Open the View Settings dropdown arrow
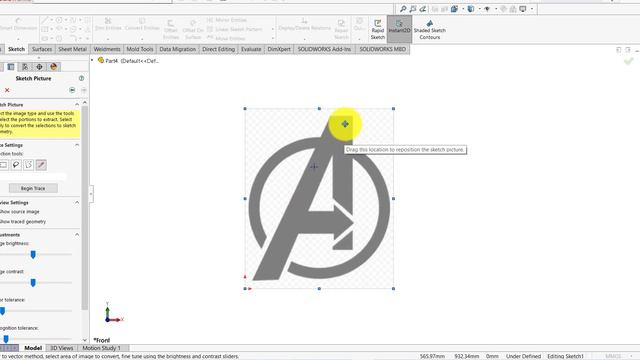This screenshot has width=640, height=360. pos(531,9)
